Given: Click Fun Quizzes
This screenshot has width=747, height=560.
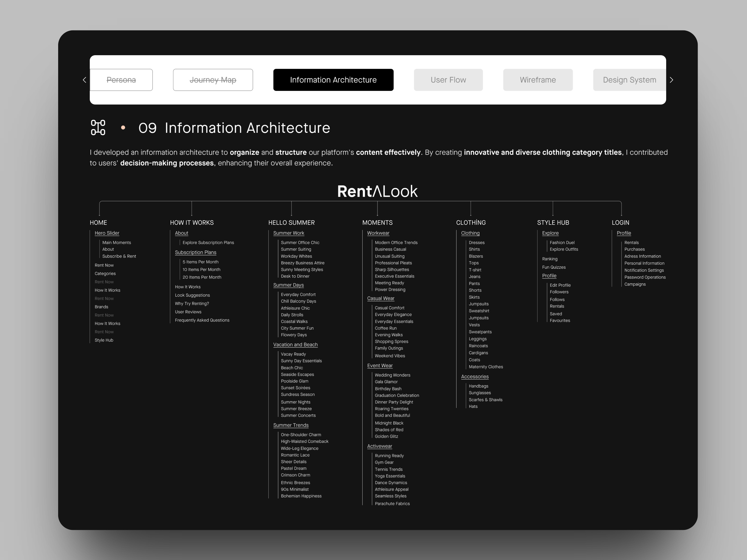Looking at the screenshot, I should [554, 267].
